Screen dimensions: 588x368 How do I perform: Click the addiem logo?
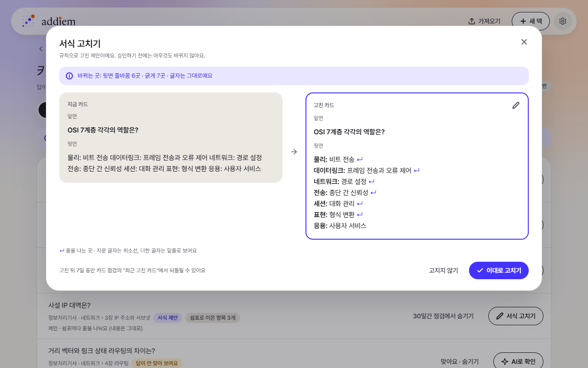[49, 21]
